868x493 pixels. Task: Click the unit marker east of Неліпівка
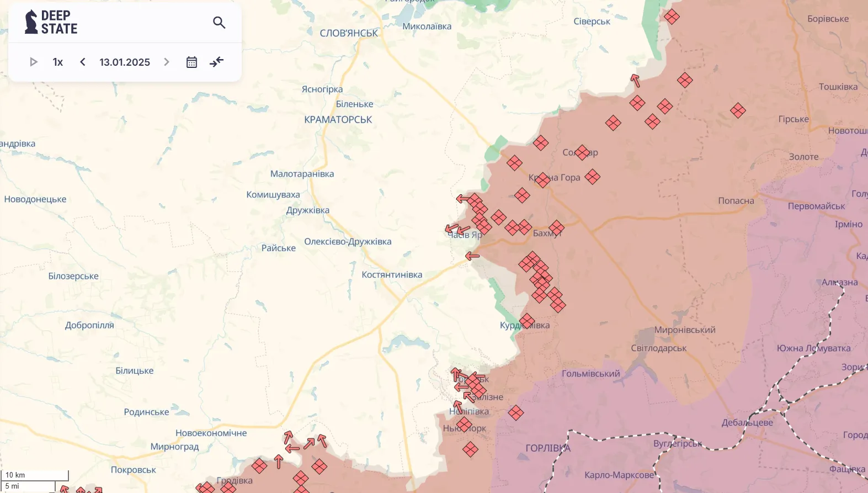516,412
